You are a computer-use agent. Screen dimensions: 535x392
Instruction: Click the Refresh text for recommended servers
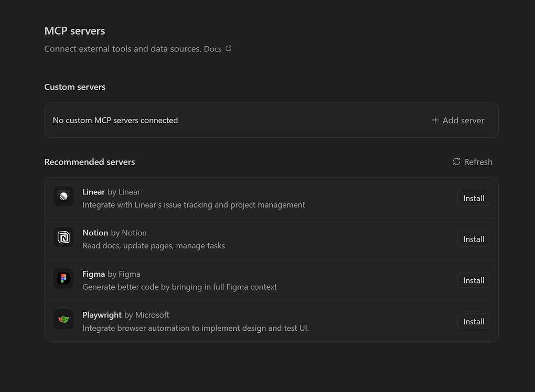pos(478,162)
